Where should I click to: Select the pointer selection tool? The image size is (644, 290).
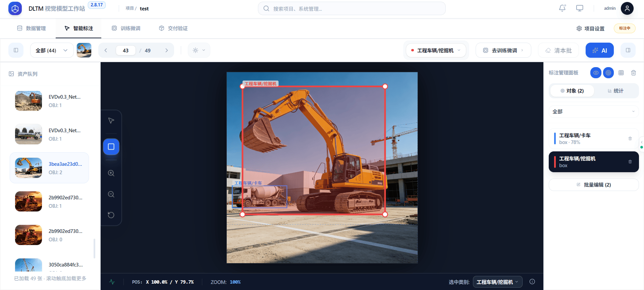click(111, 121)
